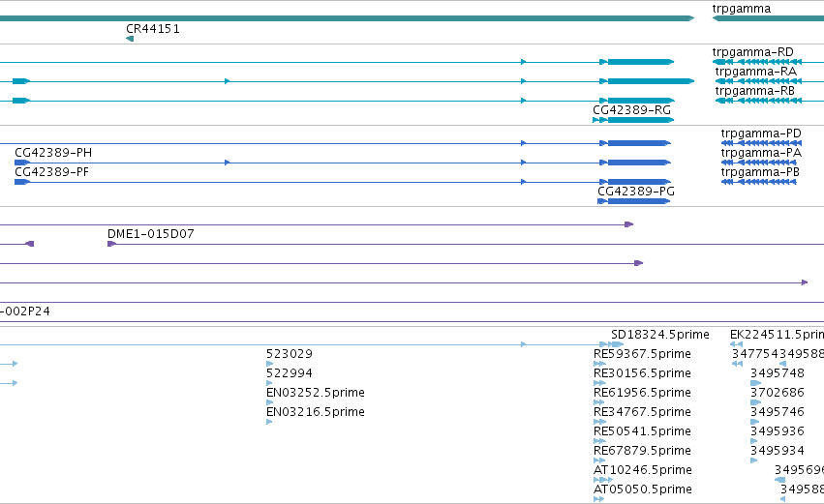Click the arrow glyph below EN03216.5prime
The image size is (824, 504).
click(x=269, y=422)
